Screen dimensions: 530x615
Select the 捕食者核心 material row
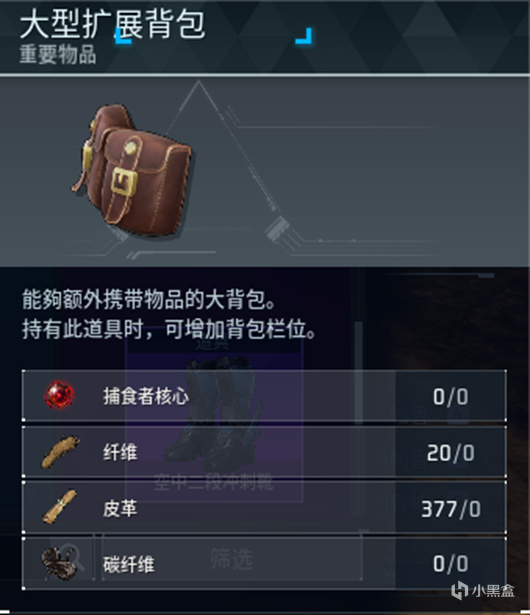point(264,396)
